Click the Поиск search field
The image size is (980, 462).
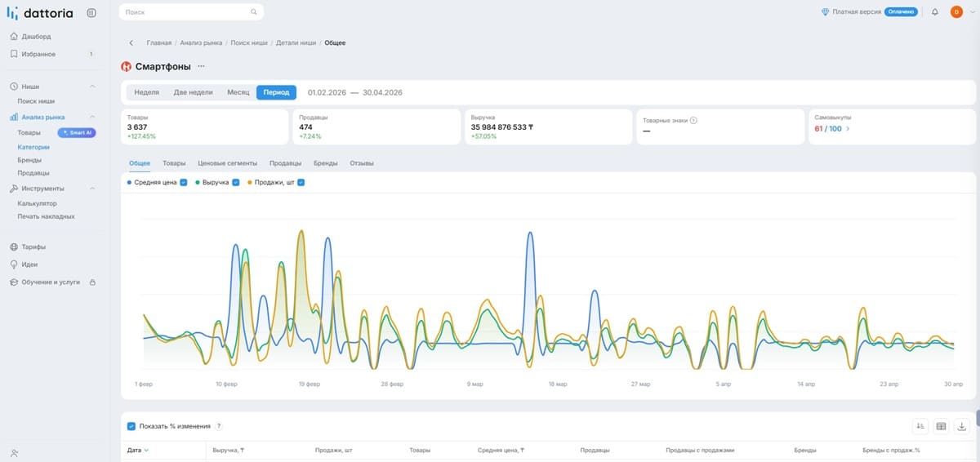191,12
